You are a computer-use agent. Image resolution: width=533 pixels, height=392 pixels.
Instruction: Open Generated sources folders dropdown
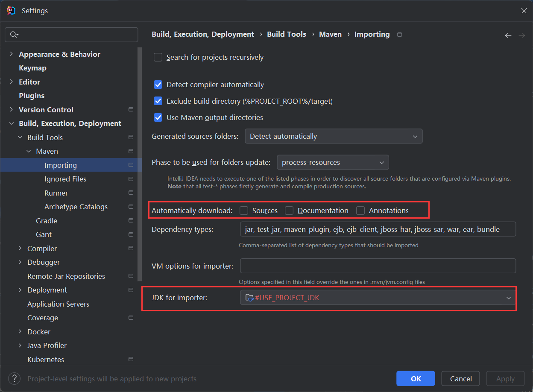click(x=334, y=136)
